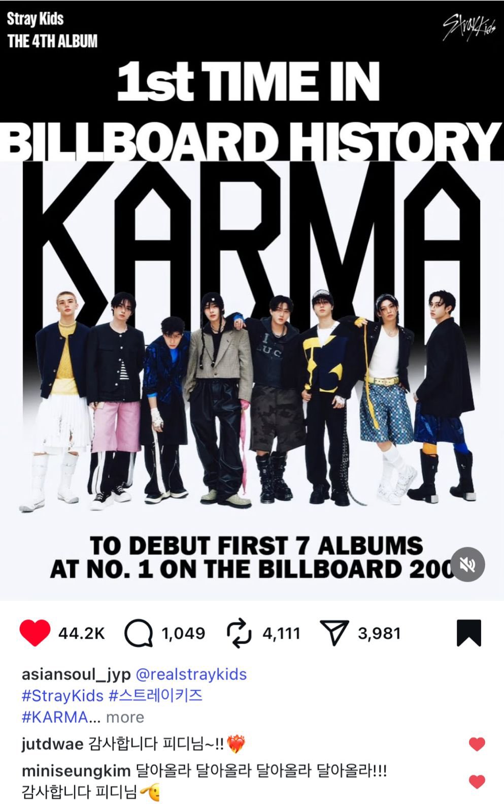View miniseungkim's profile from comment
Image resolution: width=504 pixels, height=812 pixels.
tap(76, 771)
